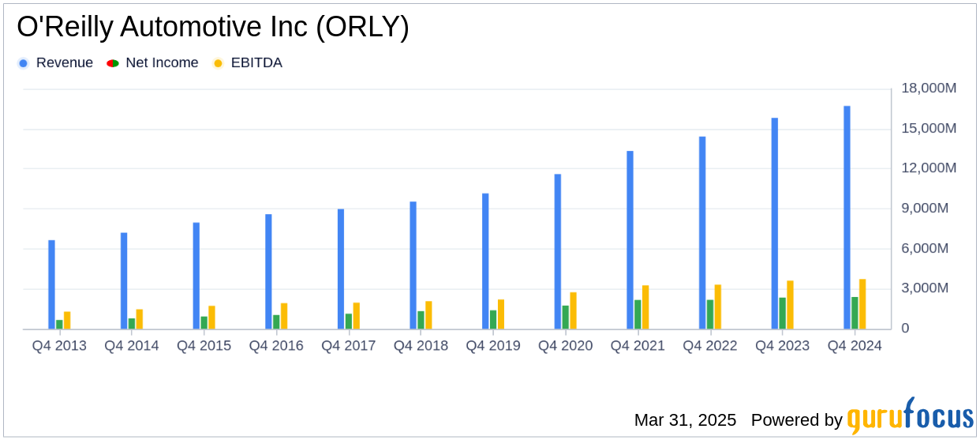Toggle the EBITDA legend item
This screenshot has height=440, width=980.
point(248,63)
